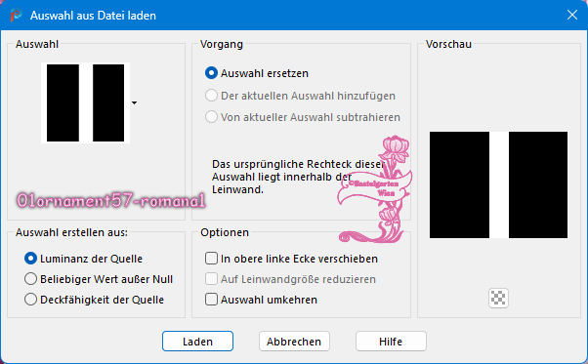Choose 'Luminanz der Quelle' radio button

tap(30, 259)
